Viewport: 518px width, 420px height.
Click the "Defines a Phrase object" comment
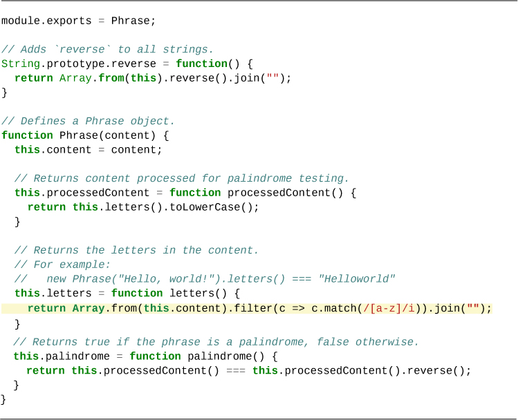[88, 121]
